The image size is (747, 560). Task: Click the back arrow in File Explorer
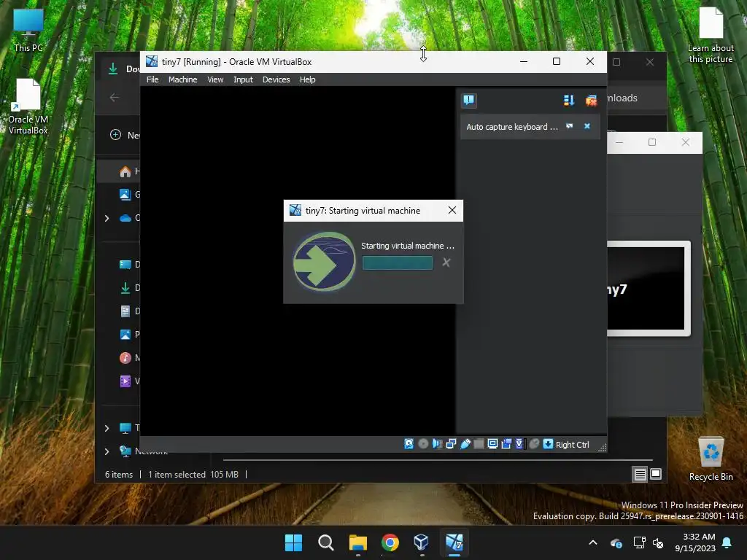point(114,98)
